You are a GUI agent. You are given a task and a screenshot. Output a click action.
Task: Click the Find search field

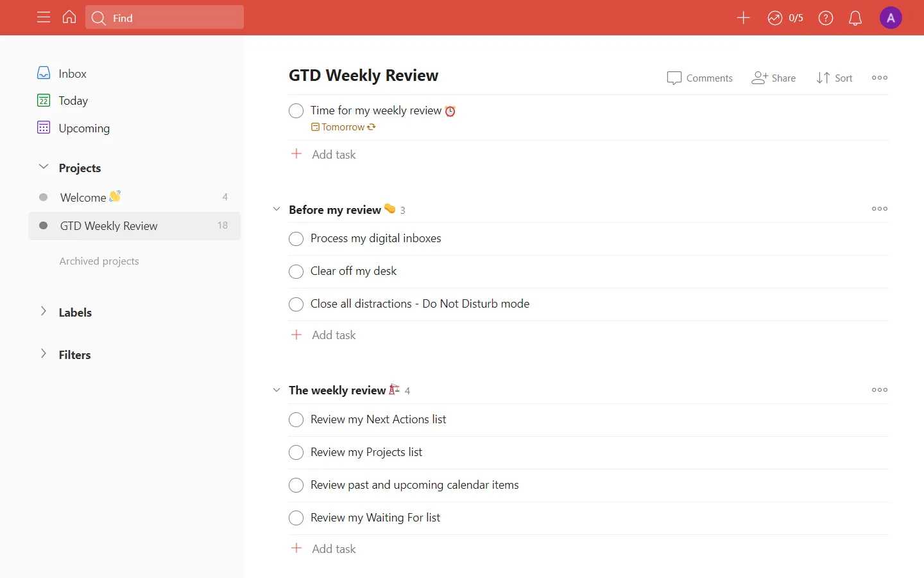tap(164, 17)
